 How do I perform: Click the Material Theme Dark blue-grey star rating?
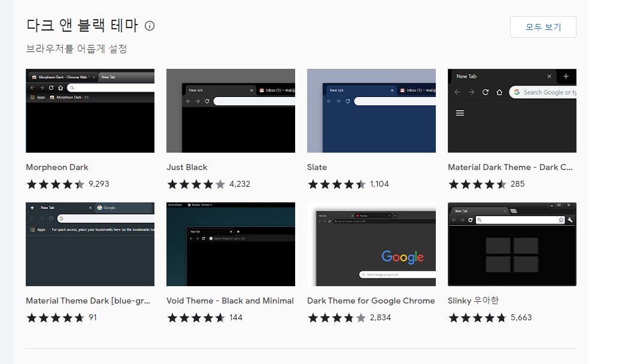click(55, 318)
